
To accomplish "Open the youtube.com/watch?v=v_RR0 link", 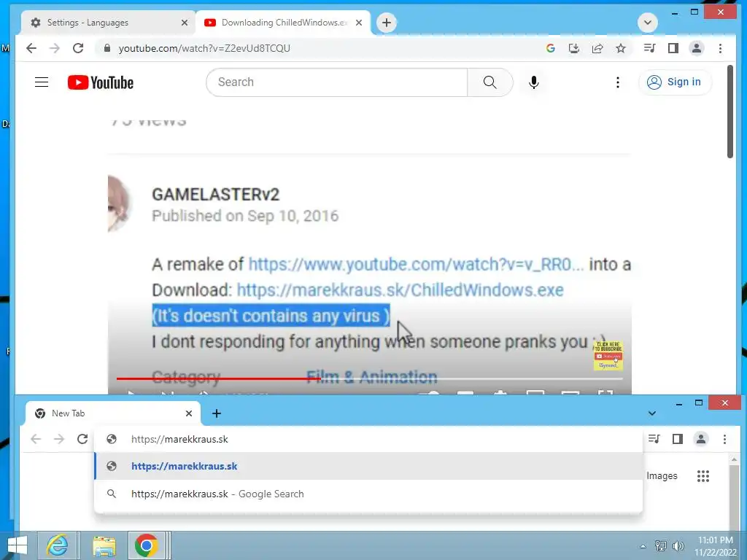I will tap(416, 264).
